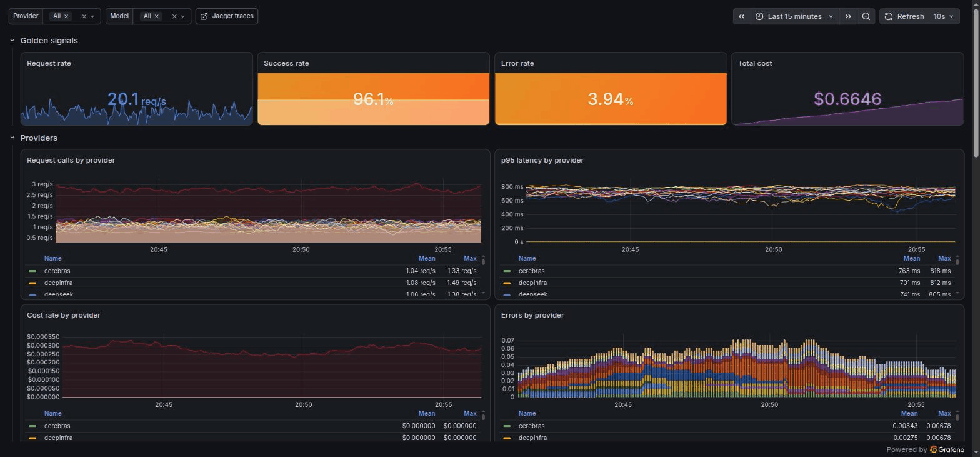Image resolution: width=980 pixels, height=457 pixels.
Task: Sort Errors legend by Mean column
Action: 909,413
